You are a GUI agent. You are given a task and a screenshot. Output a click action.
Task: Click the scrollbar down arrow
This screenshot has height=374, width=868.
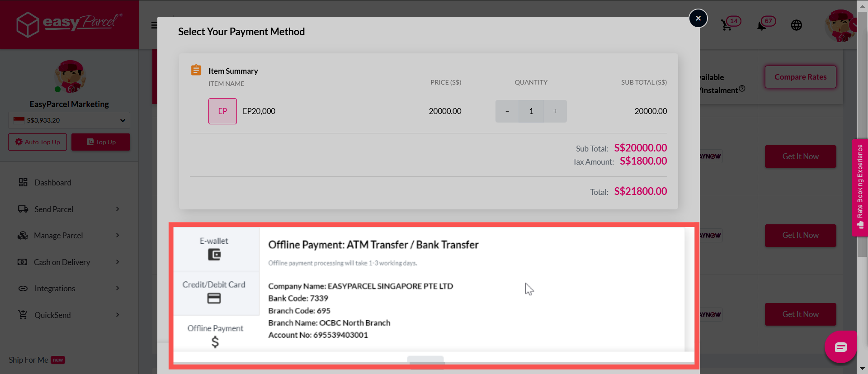tap(862, 369)
